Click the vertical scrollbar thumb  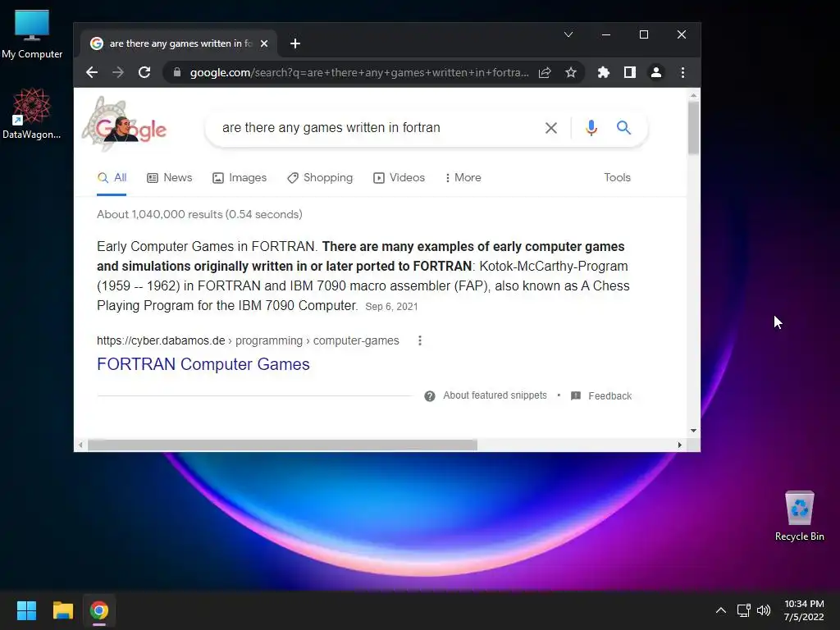[693, 127]
